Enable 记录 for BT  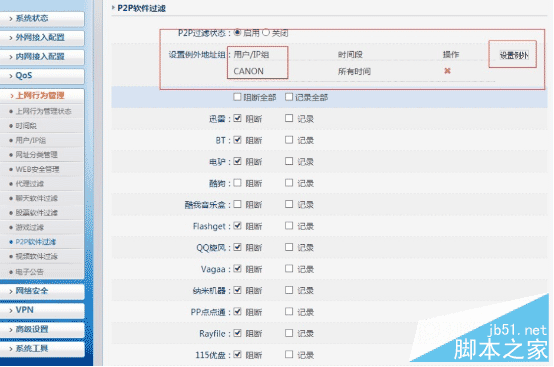click(289, 140)
